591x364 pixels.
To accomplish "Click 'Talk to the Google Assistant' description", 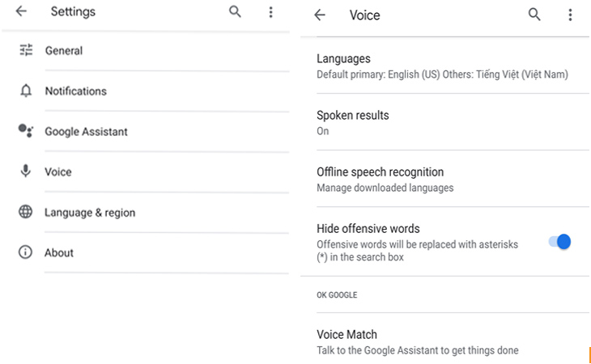I will point(417,350).
